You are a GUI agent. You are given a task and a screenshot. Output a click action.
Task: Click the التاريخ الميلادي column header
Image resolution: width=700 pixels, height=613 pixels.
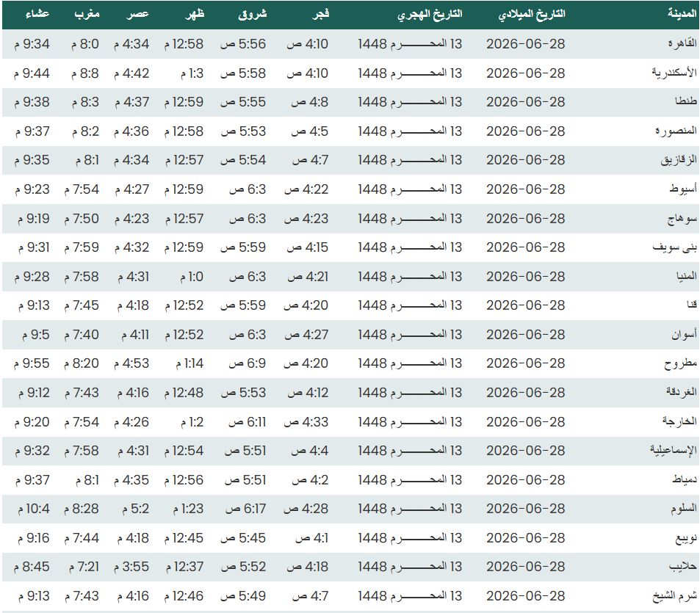pos(532,14)
